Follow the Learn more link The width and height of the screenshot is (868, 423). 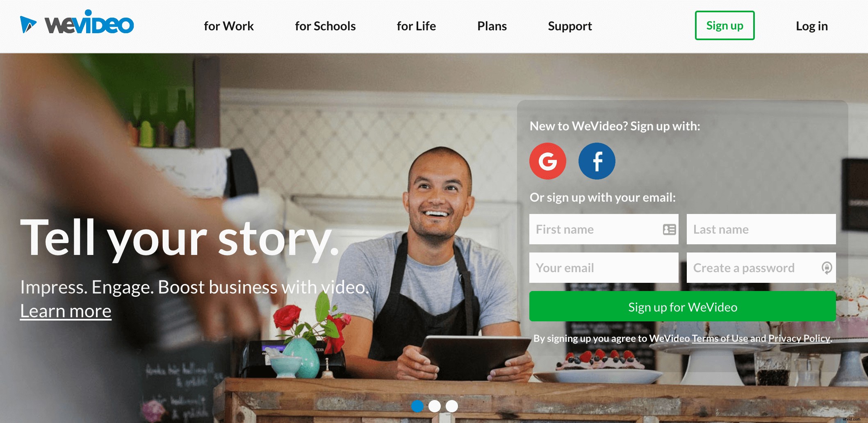pos(66,311)
